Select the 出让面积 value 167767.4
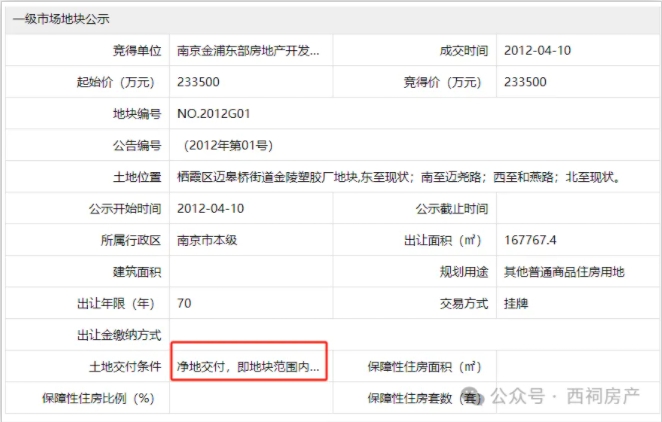Image resolution: width=662 pixels, height=422 pixels. [530, 240]
